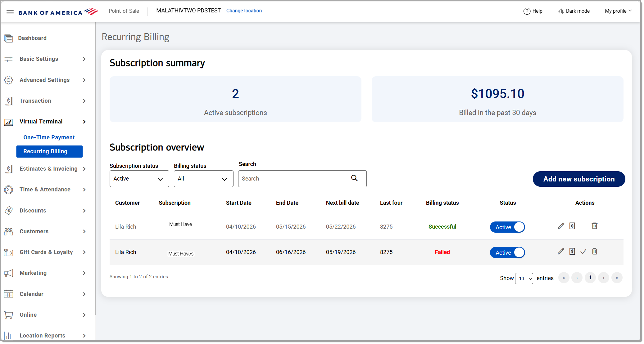Image resolution: width=644 pixels, height=344 pixels.
Task: Open billing history for Must Haves subscription
Action: [x=572, y=252]
